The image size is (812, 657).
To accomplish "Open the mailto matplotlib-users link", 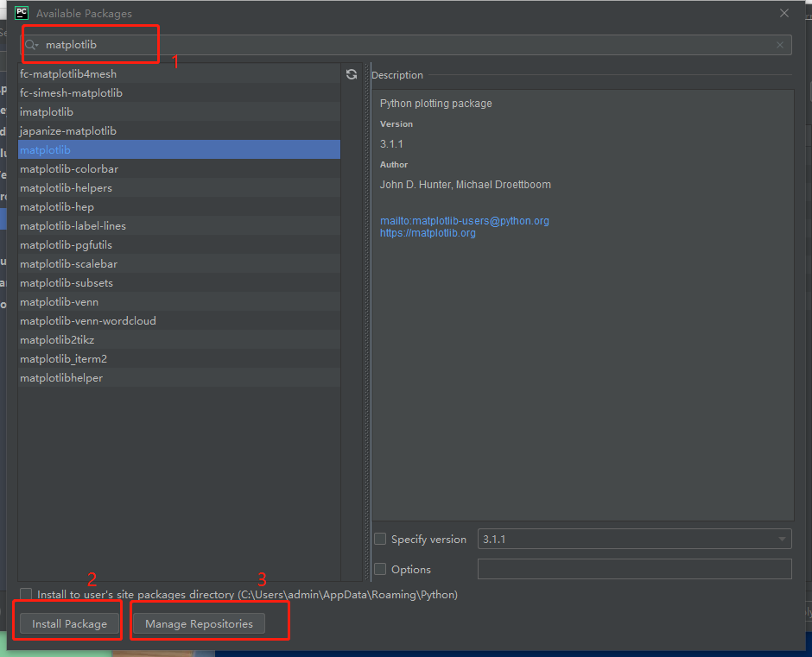I will (465, 220).
